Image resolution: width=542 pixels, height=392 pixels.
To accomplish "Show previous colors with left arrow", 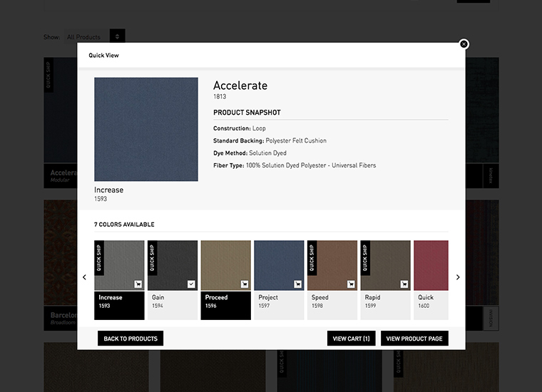I will point(84,277).
